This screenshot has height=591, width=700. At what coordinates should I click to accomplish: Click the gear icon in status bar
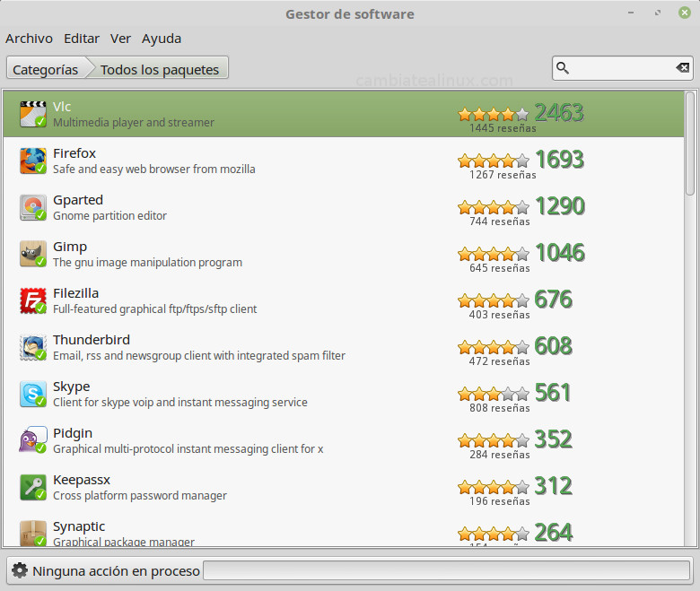19,570
